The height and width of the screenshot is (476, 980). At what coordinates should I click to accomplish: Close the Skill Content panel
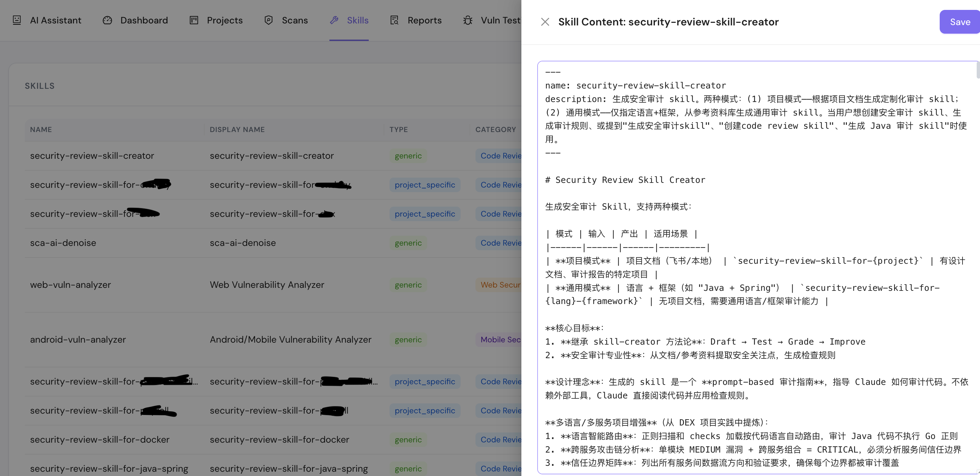click(x=545, y=22)
